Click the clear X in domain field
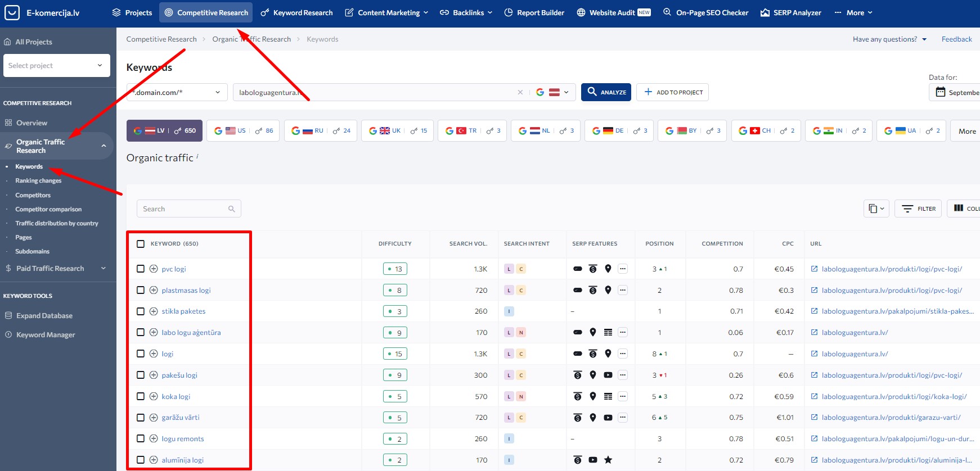Viewport: 980px width, 471px height. click(x=520, y=92)
